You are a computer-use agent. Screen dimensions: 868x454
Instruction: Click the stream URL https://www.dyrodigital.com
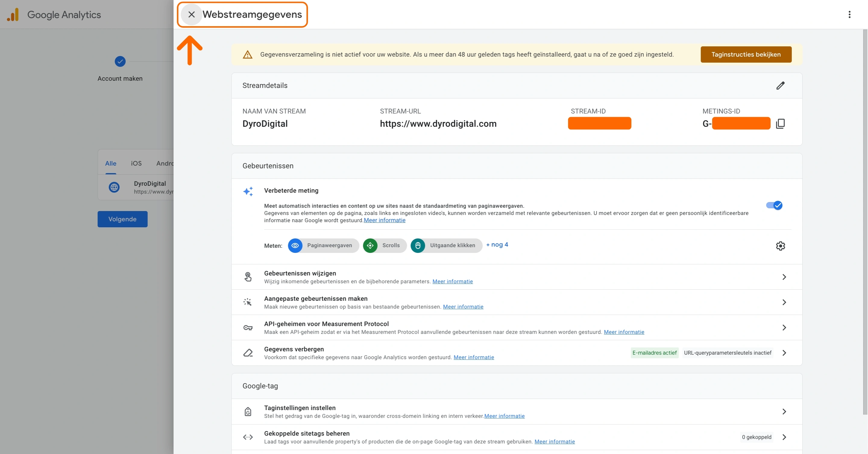point(438,123)
